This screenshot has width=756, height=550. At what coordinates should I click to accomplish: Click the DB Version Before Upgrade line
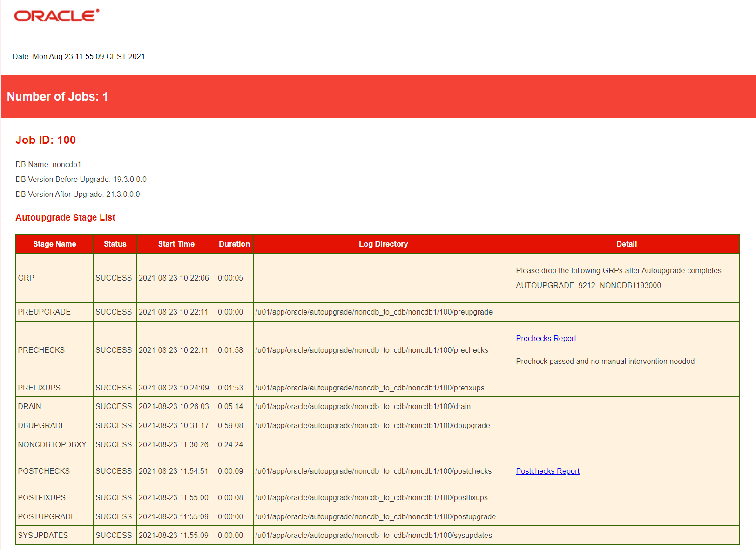click(81, 179)
